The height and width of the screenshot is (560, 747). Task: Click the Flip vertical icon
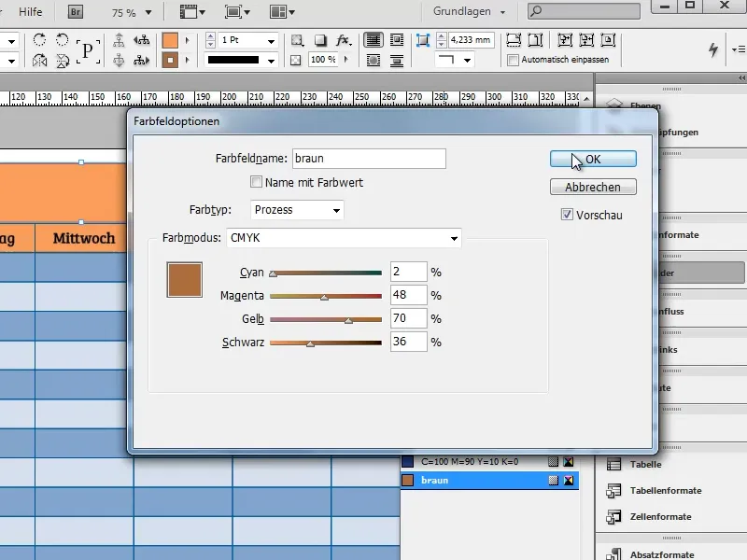(x=62, y=61)
